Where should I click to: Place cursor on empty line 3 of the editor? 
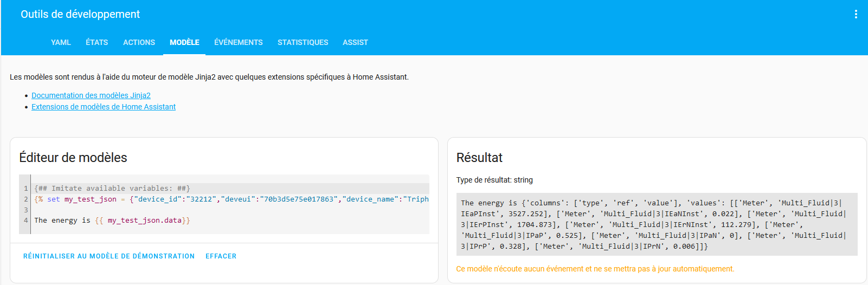tap(217, 210)
